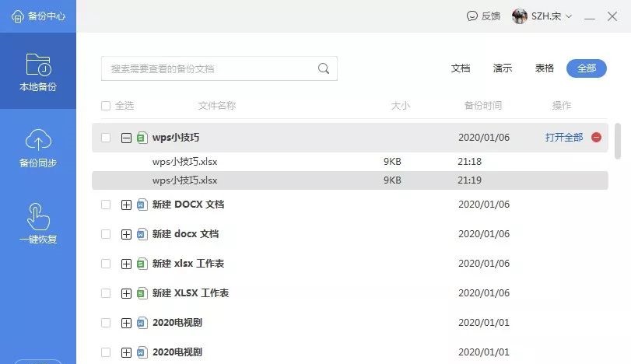Open the One-click Restore (一键恢复) section
This screenshot has width=631, height=364.
click(x=38, y=224)
